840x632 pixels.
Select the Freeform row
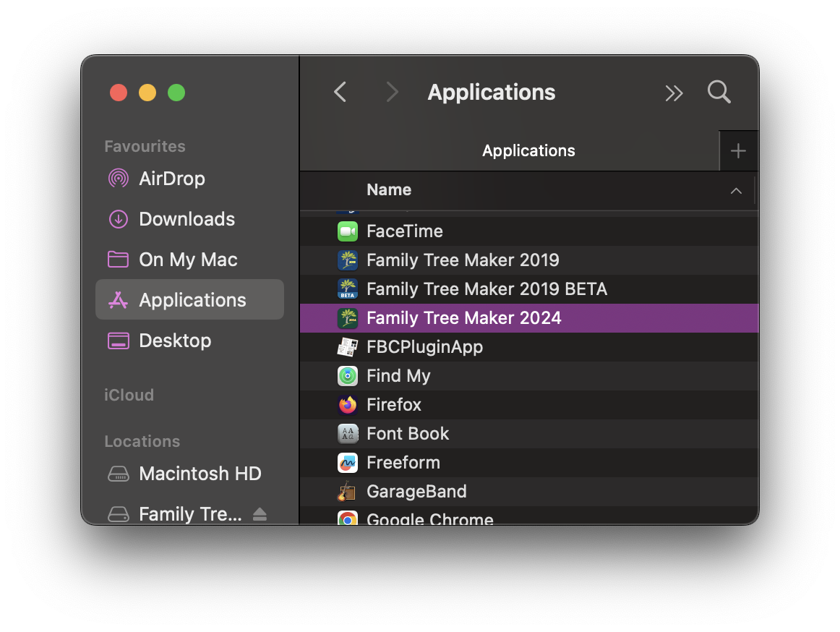[x=529, y=463]
